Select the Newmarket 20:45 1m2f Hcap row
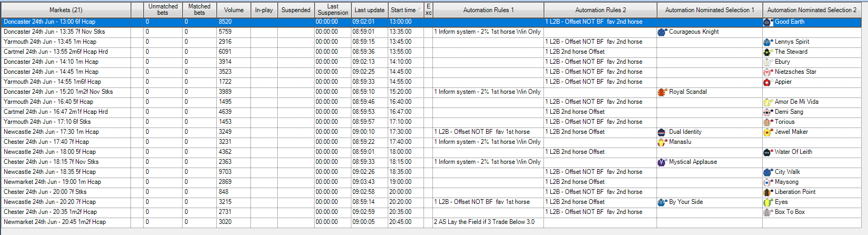The height and width of the screenshot is (235, 868). click(55, 222)
